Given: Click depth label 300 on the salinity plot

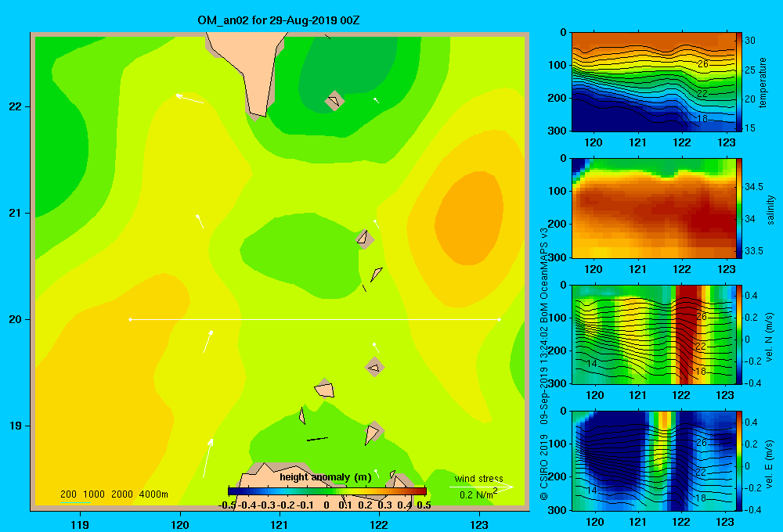Looking at the screenshot, I should (557, 257).
